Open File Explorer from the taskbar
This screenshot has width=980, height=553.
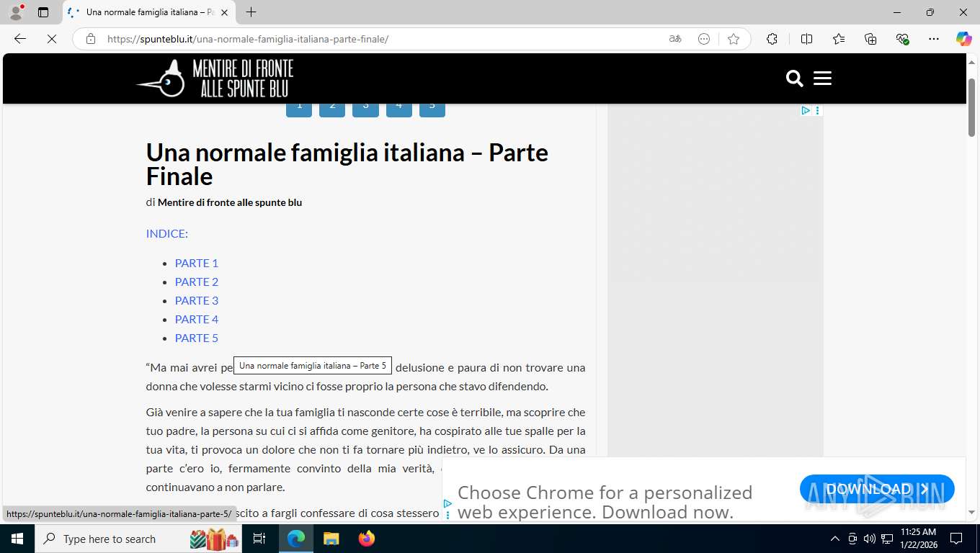click(x=331, y=539)
